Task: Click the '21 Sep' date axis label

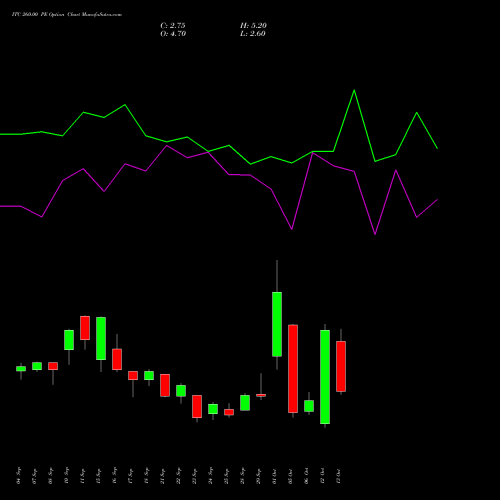Action: 163,476
